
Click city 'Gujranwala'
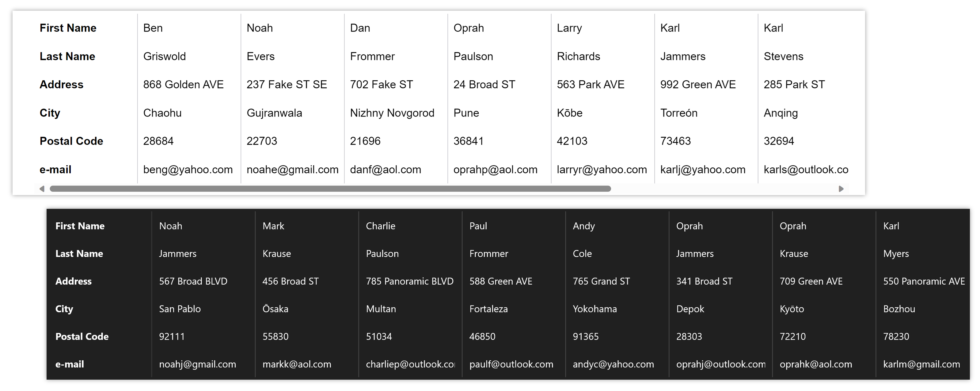coord(274,113)
